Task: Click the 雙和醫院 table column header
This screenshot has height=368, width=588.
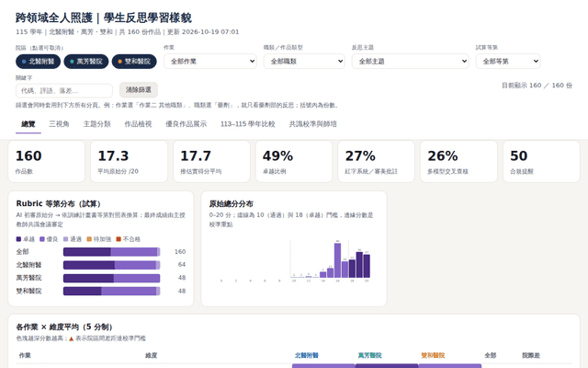Action: click(433, 355)
